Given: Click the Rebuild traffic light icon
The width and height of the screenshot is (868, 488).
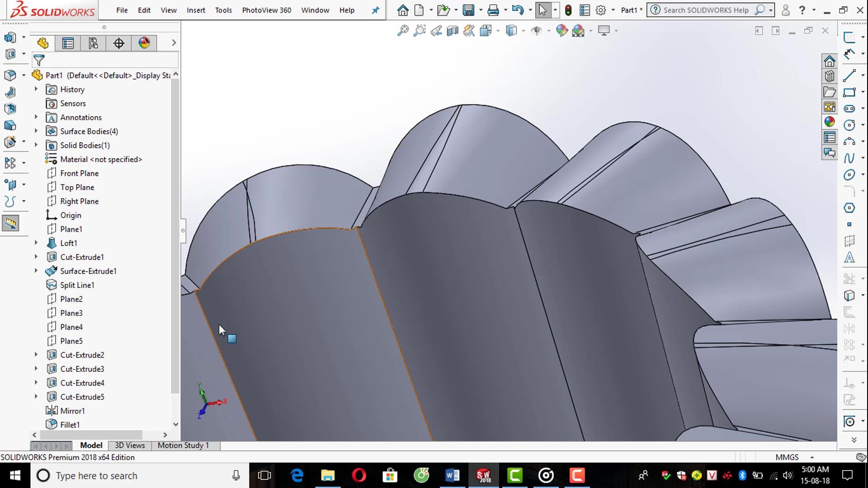Looking at the screenshot, I should 568,10.
